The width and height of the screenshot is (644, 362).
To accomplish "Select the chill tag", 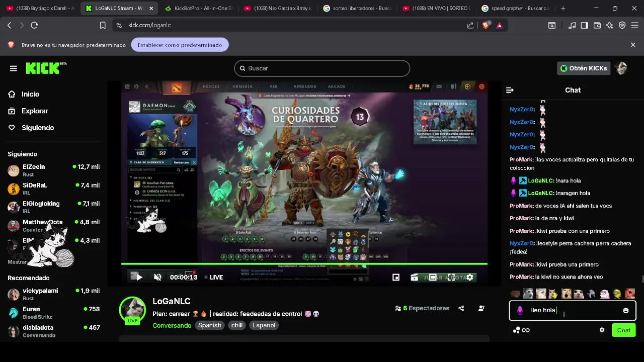I will pyautogui.click(x=237, y=325).
